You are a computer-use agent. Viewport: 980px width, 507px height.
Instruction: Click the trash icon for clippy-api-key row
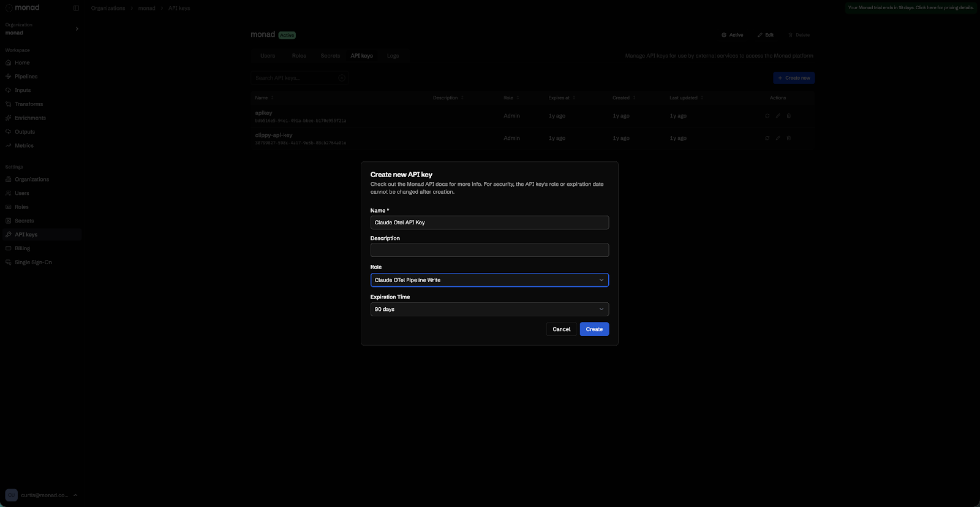[789, 138]
